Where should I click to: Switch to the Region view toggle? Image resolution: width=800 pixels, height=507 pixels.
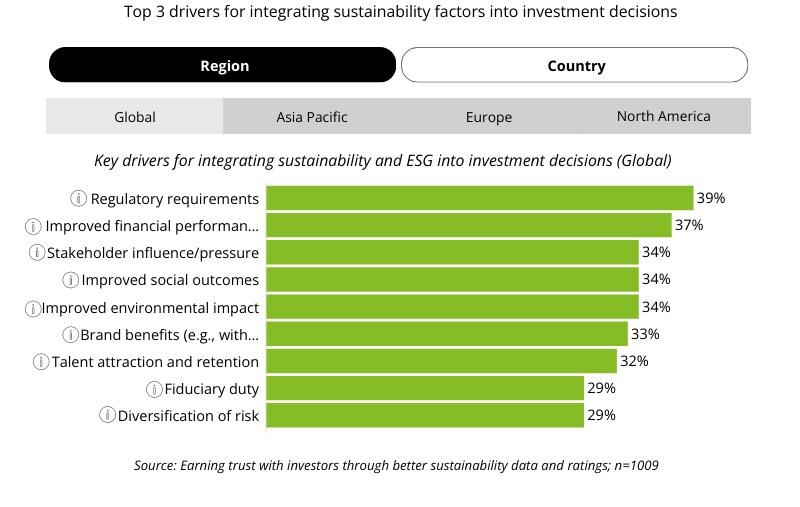tap(223, 66)
